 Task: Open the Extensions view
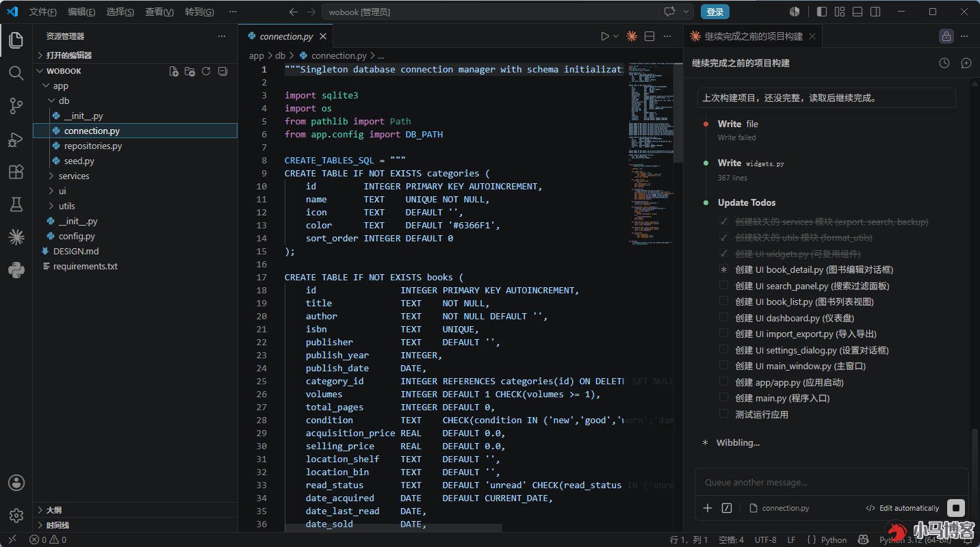click(x=16, y=172)
